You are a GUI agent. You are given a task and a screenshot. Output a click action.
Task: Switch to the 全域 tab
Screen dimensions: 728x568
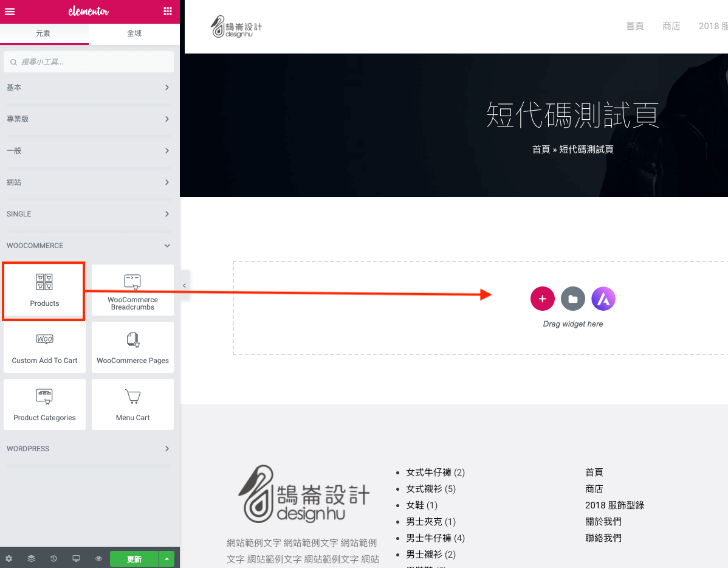(134, 33)
